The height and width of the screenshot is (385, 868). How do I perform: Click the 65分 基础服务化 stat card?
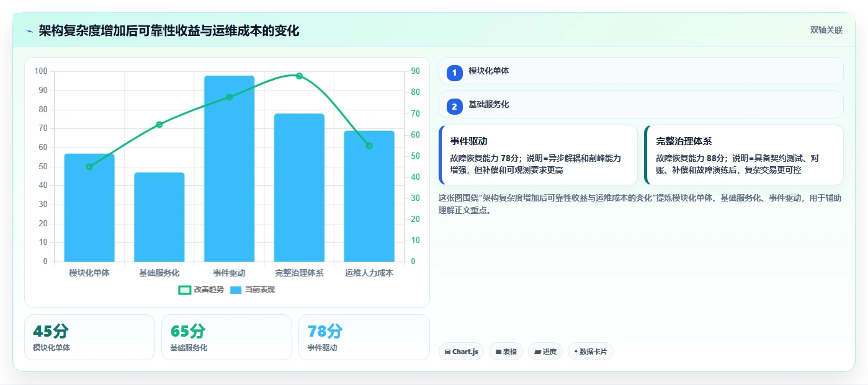[x=226, y=337]
